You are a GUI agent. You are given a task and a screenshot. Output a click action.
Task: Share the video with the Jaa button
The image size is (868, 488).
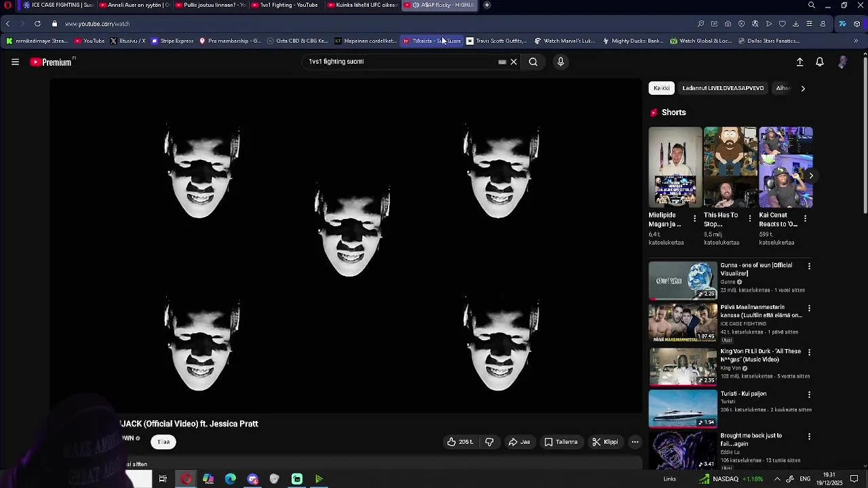click(519, 442)
